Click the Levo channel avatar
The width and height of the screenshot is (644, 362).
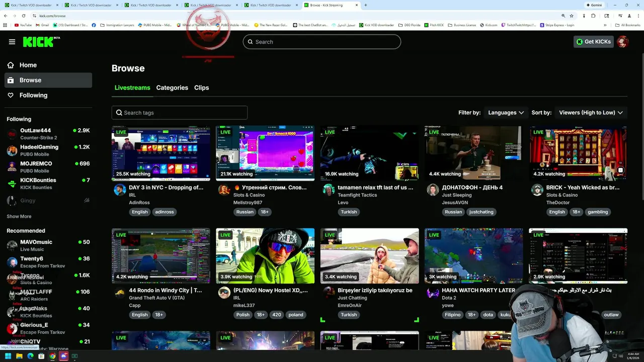(x=329, y=190)
